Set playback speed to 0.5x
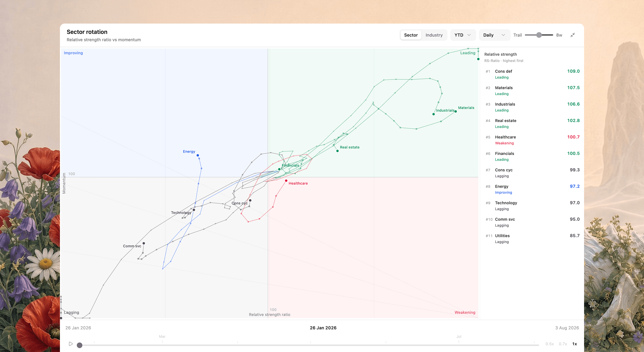Screen dimensions: 644x352 (x=549, y=344)
